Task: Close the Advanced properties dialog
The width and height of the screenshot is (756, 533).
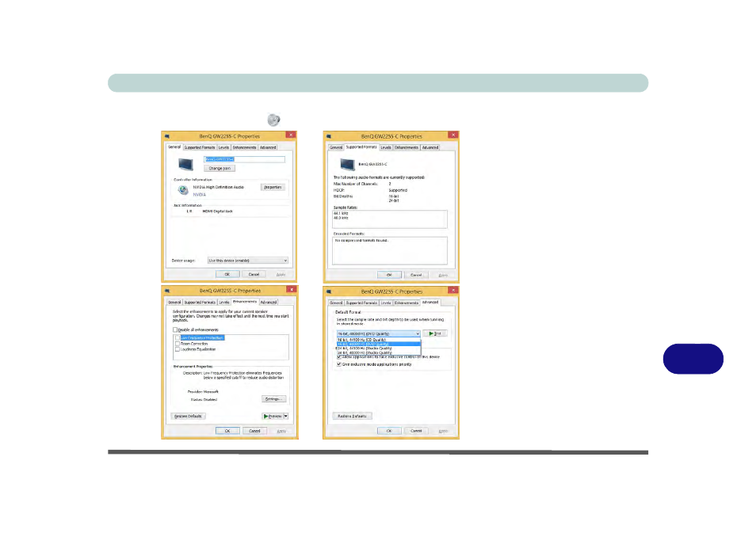Action: pos(452,290)
